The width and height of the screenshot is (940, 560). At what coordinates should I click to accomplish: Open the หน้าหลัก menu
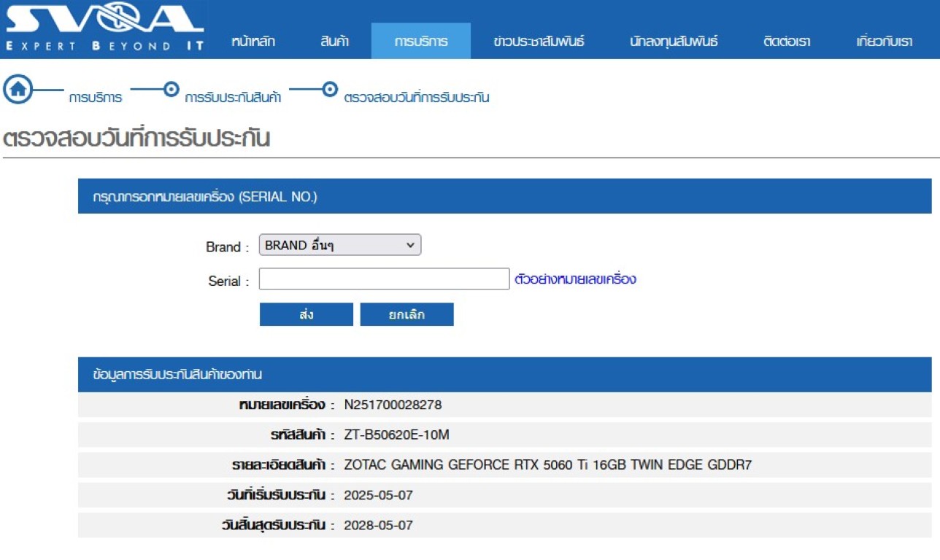pyautogui.click(x=253, y=42)
